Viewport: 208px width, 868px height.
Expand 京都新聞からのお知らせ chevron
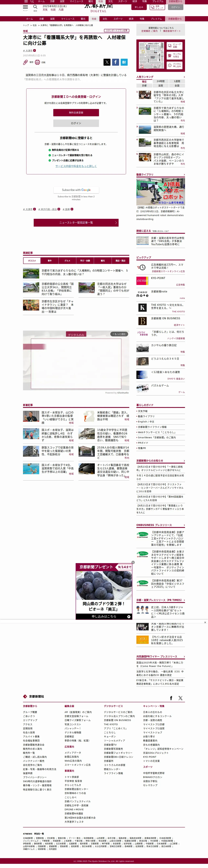coord(184,461)
